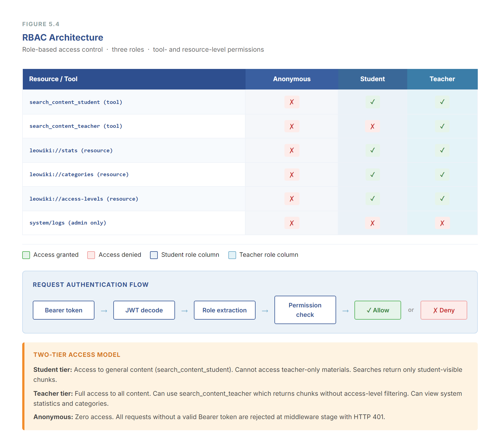The image size is (500, 448).
Task: Click the Teacher role column legend swatch
Action: tap(232, 255)
